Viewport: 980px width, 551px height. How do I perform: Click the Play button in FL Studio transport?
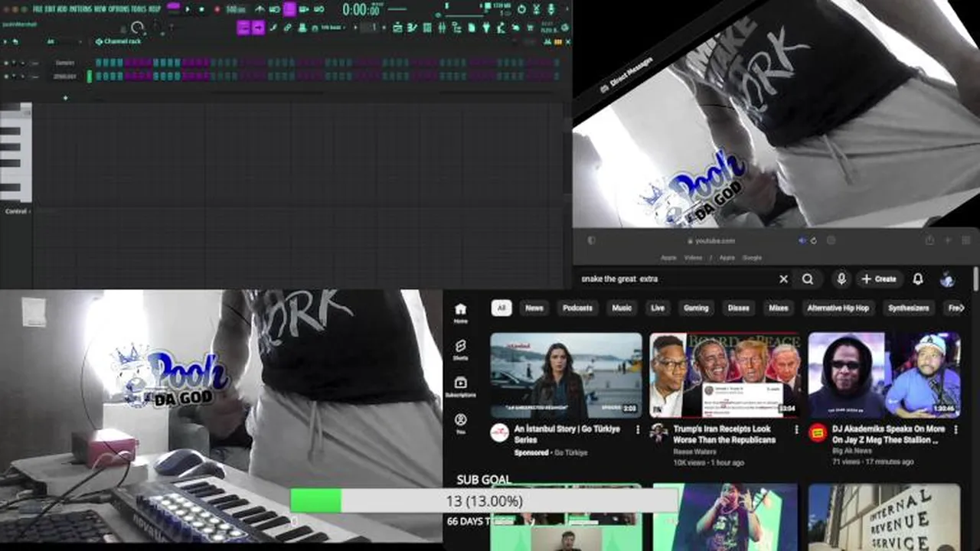pyautogui.click(x=187, y=9)
